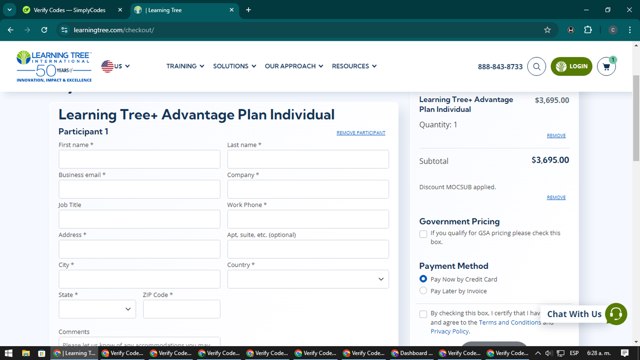Screen dimensions: 640x360
Task: Show hidden system tray icons
Action: pos(538,353)
